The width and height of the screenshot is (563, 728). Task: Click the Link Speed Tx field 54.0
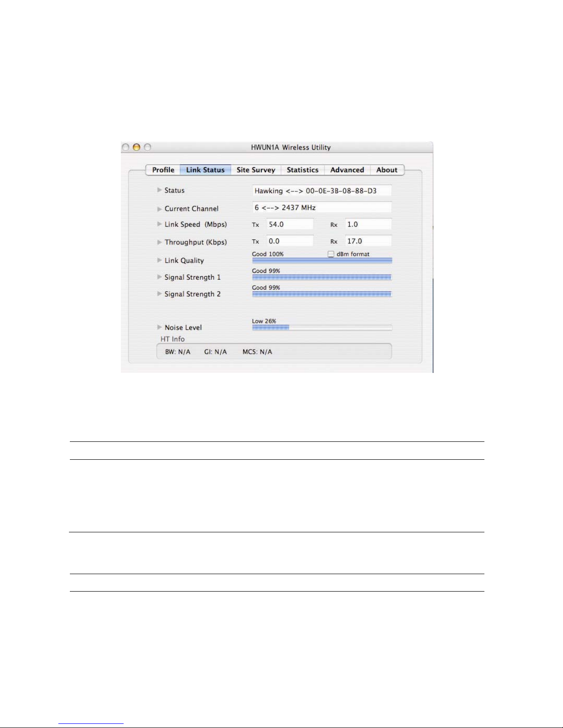point(290,224)
